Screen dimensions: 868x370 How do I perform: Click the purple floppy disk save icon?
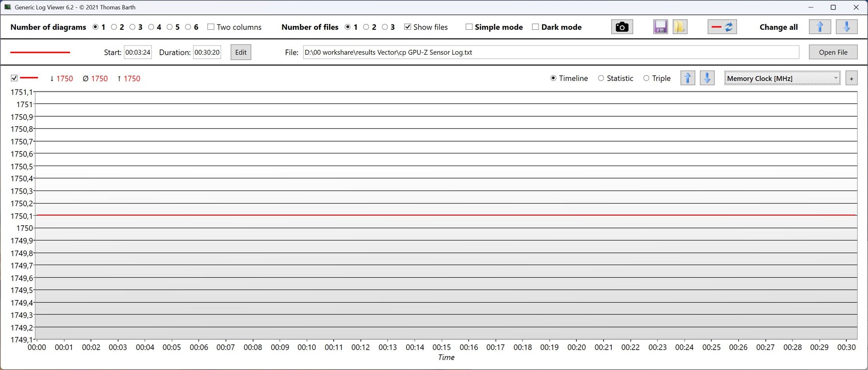click(x=660, y=27)
